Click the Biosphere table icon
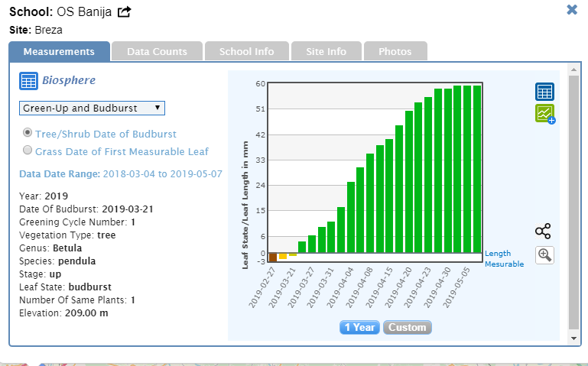Screen dimensions: 588x366 tap(28, 81)
